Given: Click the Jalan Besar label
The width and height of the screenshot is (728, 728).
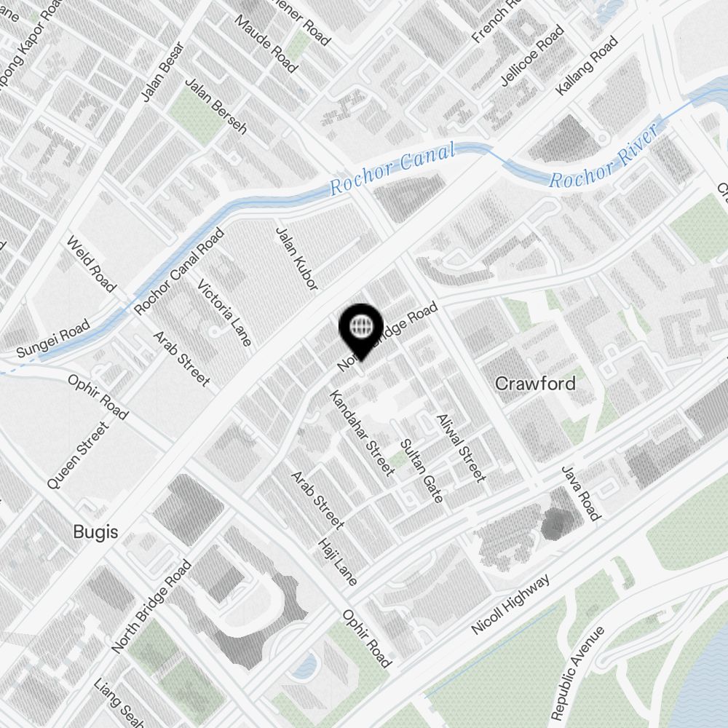Looking at the screenshot, I should point(162,72).
